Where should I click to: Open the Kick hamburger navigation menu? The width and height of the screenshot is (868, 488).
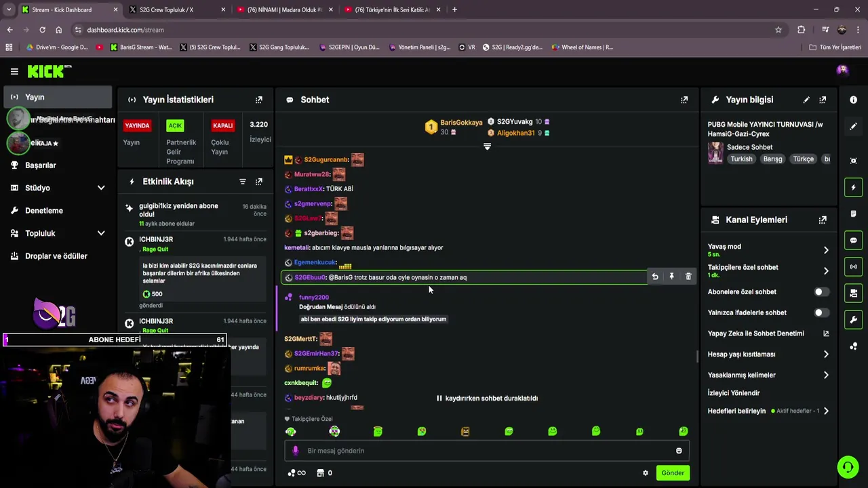(14, 71)
